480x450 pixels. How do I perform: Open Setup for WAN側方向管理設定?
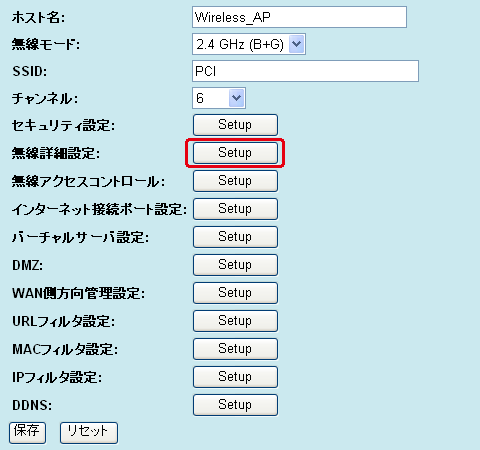(x=235, y=293)
